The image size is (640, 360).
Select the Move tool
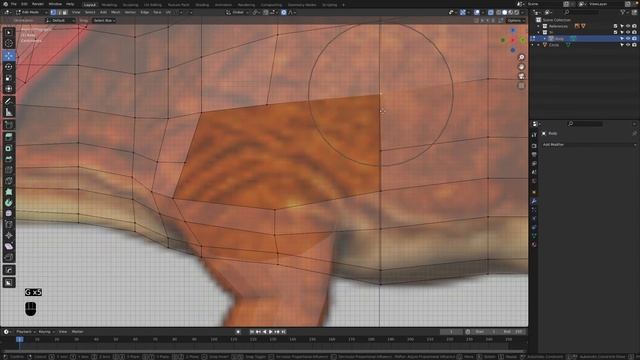[x=9, y=56]
